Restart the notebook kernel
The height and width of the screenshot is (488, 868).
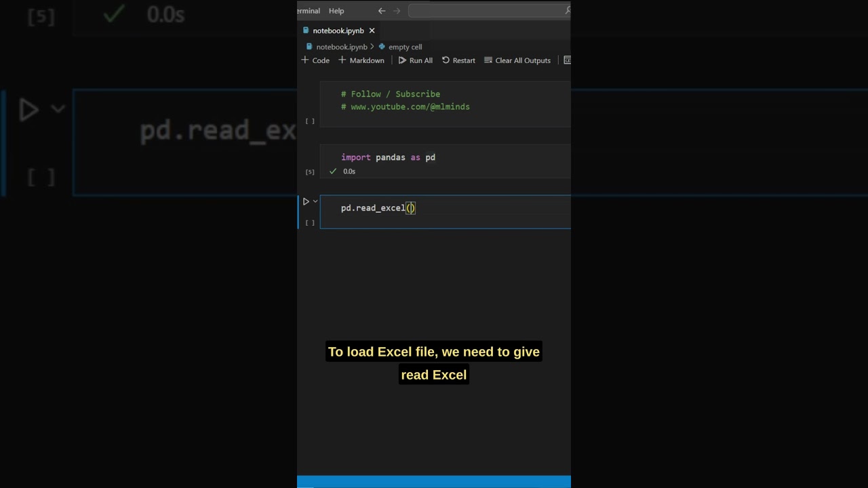(x=458, y=60)
